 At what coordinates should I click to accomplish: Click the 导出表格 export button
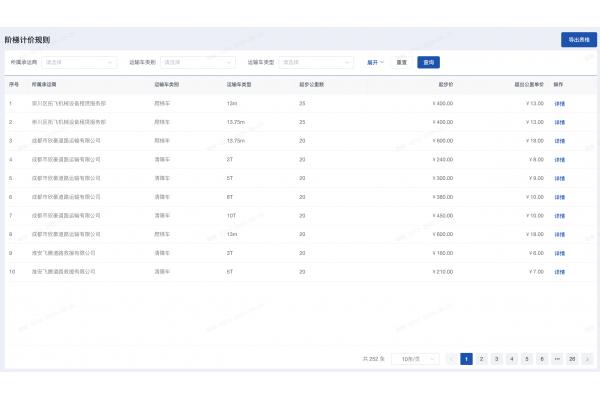[578, 40]
